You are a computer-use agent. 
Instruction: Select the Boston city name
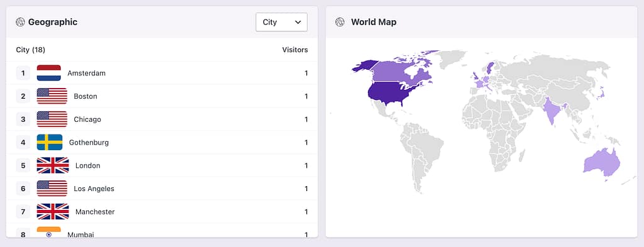pyautogui.click(x=86, y=96)
